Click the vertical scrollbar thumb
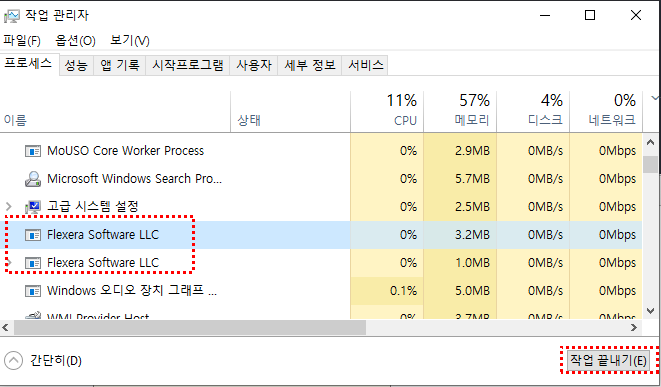 650,165
